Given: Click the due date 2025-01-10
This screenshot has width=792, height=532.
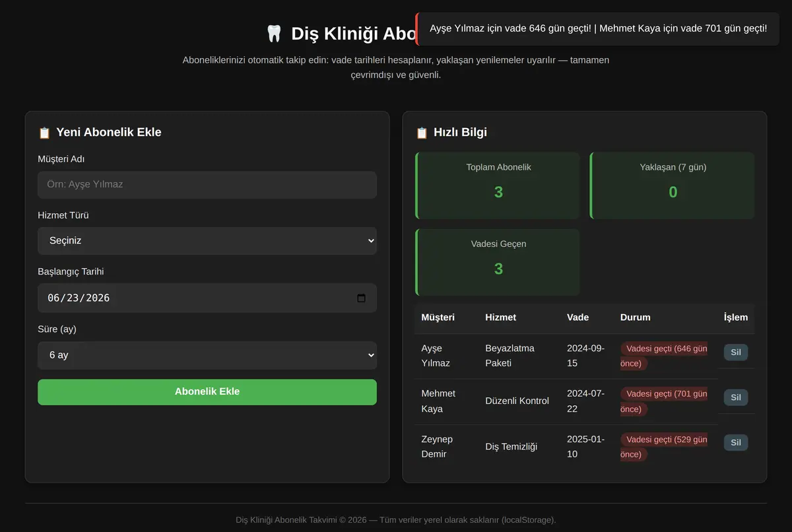Looking at the screenshot, I should coord(585,447).
